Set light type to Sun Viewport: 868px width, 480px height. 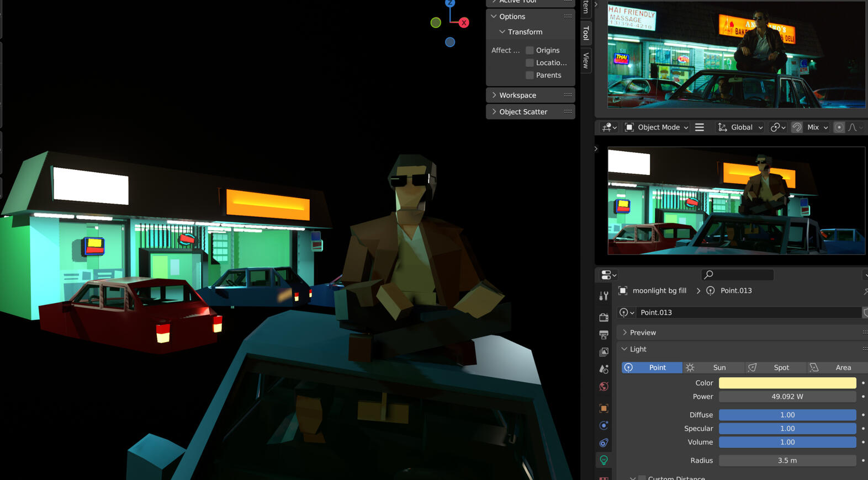713,367
